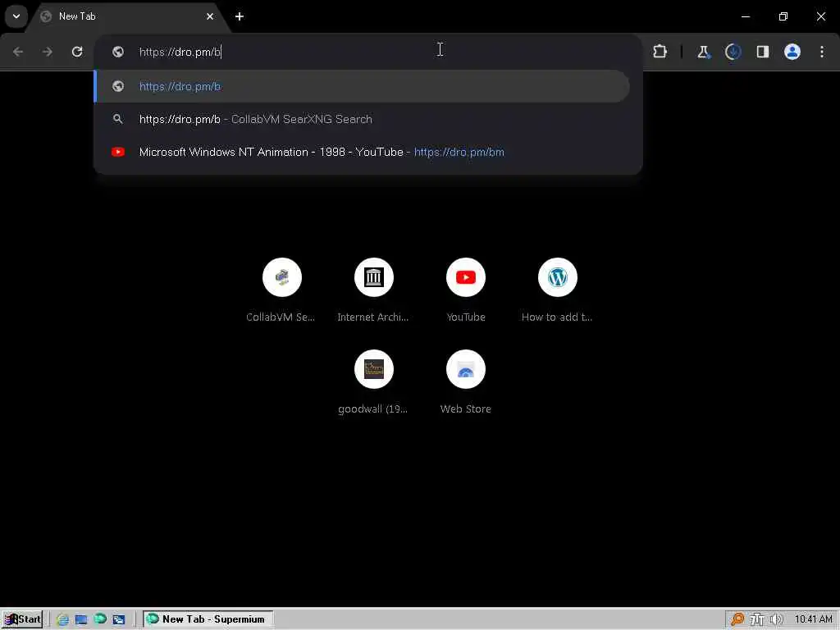Image resolution: width=840 pixels, height=630 pixels.
Task: Open the YouTube shortcut tile
Action: coord(466,290)
